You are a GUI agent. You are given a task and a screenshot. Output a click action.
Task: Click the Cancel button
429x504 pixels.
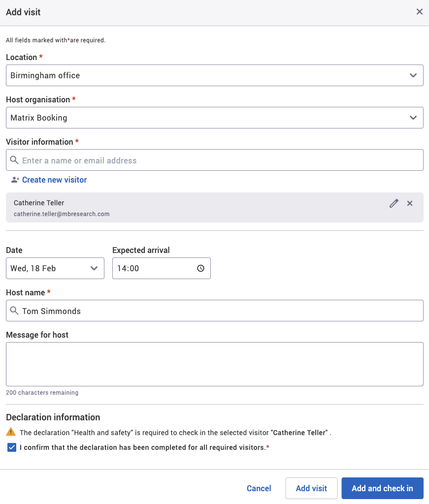[259, 488]
